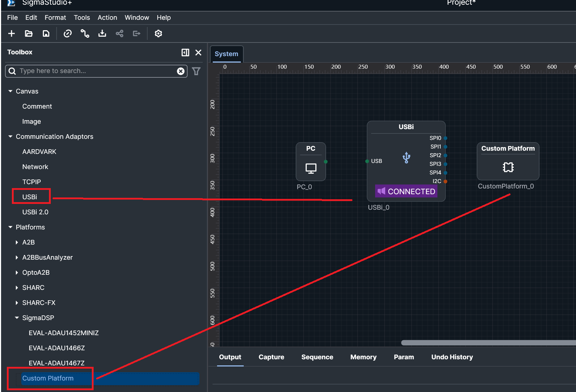Switch to the Undo History tab
576x392 pixels.
pyautogui.click(x=452, y=357)
